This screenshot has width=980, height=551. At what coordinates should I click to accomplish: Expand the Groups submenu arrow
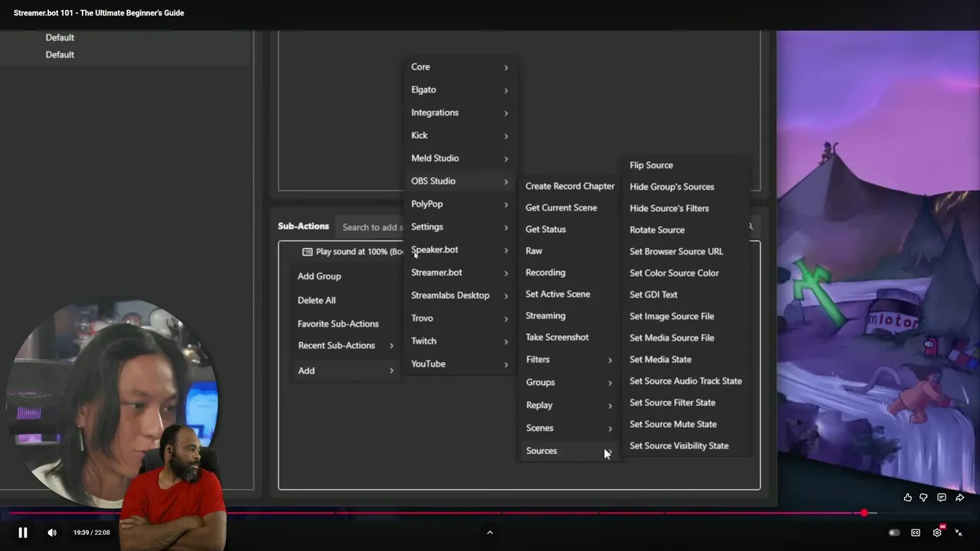[610, 383]
